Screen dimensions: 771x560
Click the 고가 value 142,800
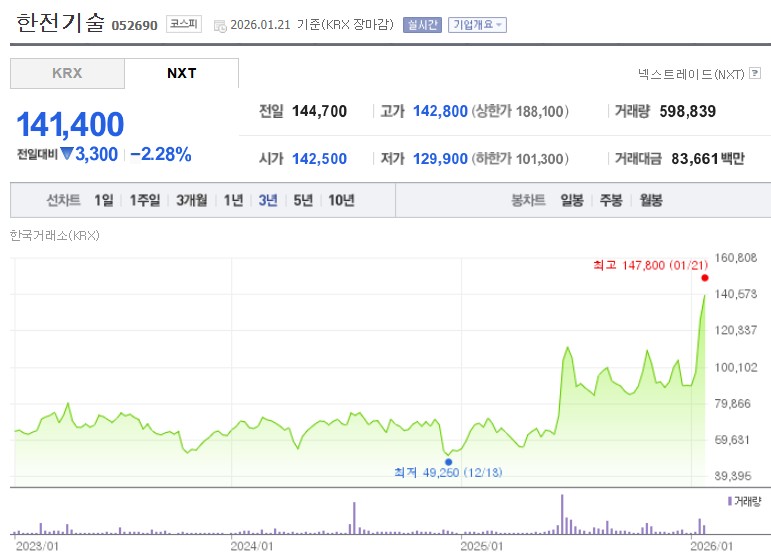(440, 111)
